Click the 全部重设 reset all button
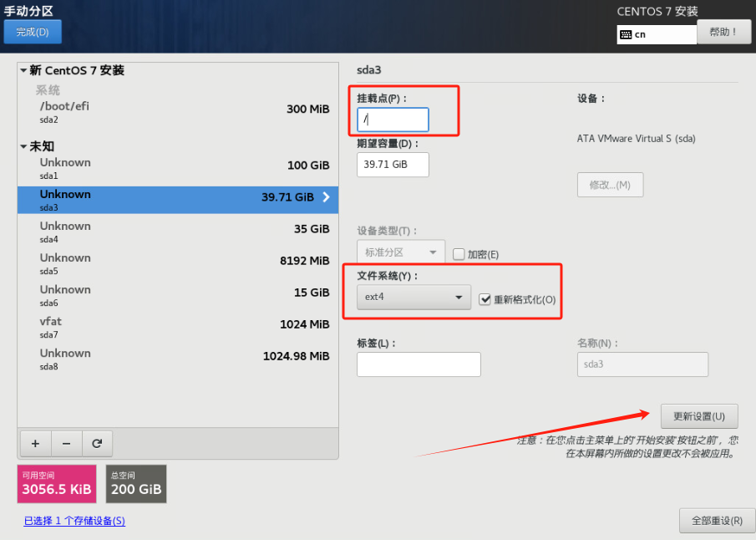Screen dimensions: 756x540 click(x=717, y=521)
